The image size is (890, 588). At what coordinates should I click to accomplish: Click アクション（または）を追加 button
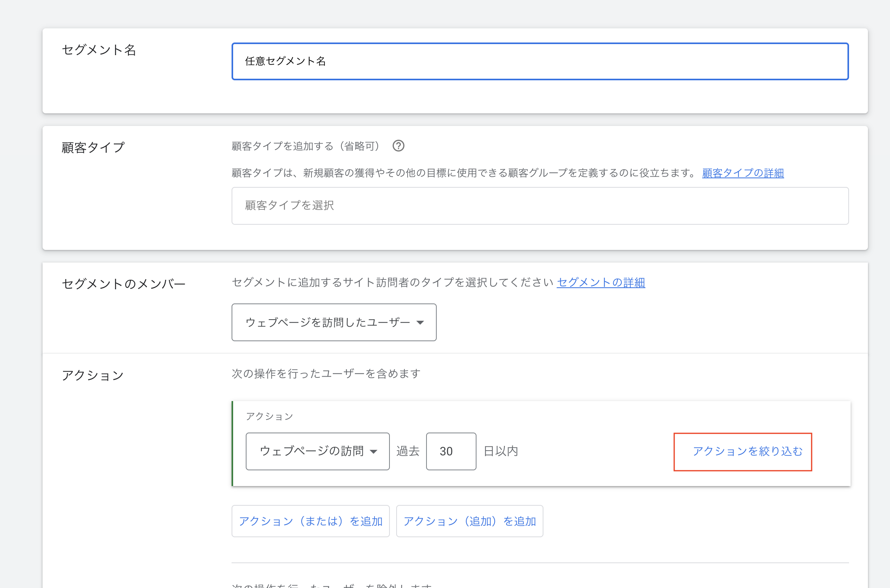[x=311, y=521]
